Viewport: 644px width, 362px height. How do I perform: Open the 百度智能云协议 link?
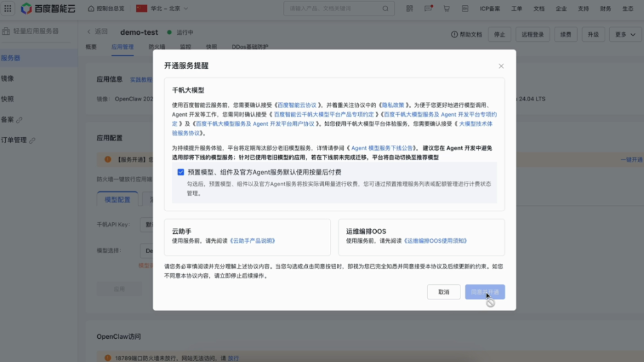298,104
